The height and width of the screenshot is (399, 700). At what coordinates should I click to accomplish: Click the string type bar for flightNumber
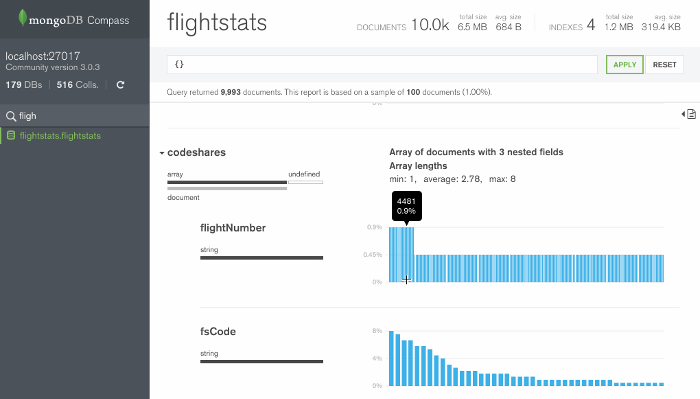(x=261, y=258)
